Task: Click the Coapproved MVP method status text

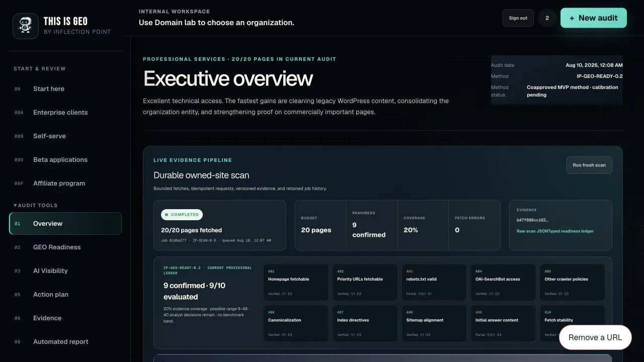Action: (x=573, y=91)
